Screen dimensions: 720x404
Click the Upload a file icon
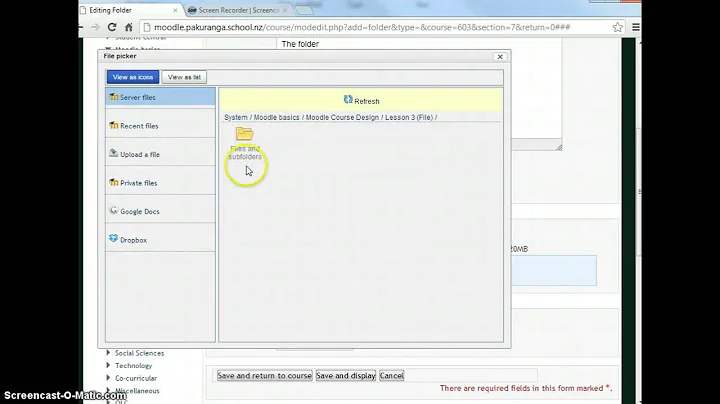113,153
